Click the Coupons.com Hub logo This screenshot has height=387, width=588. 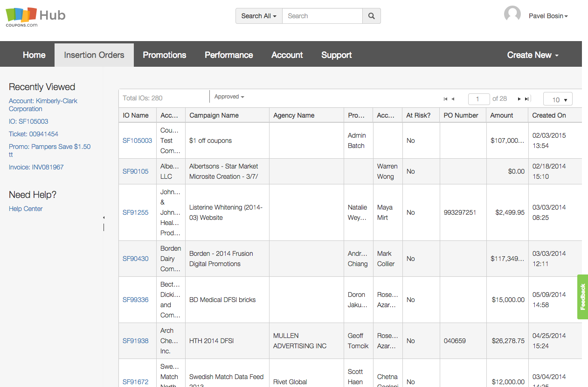(x=35, y=17)
